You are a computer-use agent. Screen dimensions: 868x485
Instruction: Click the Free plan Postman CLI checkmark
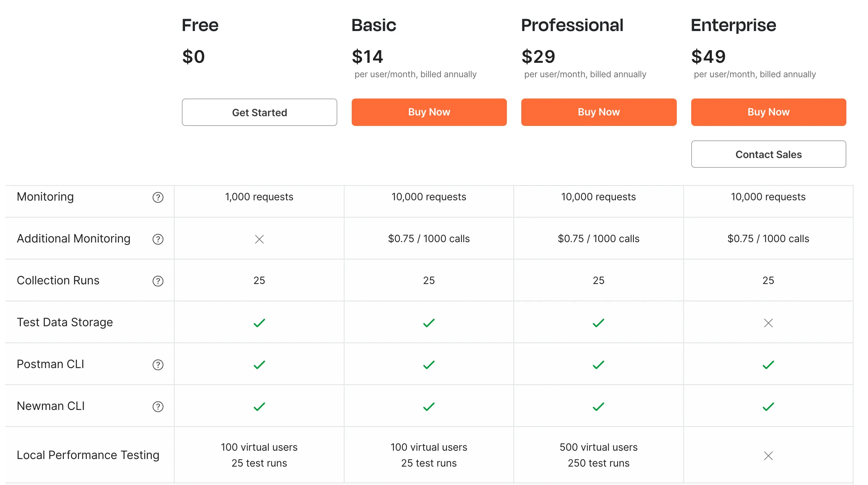(x=259, y=365)
